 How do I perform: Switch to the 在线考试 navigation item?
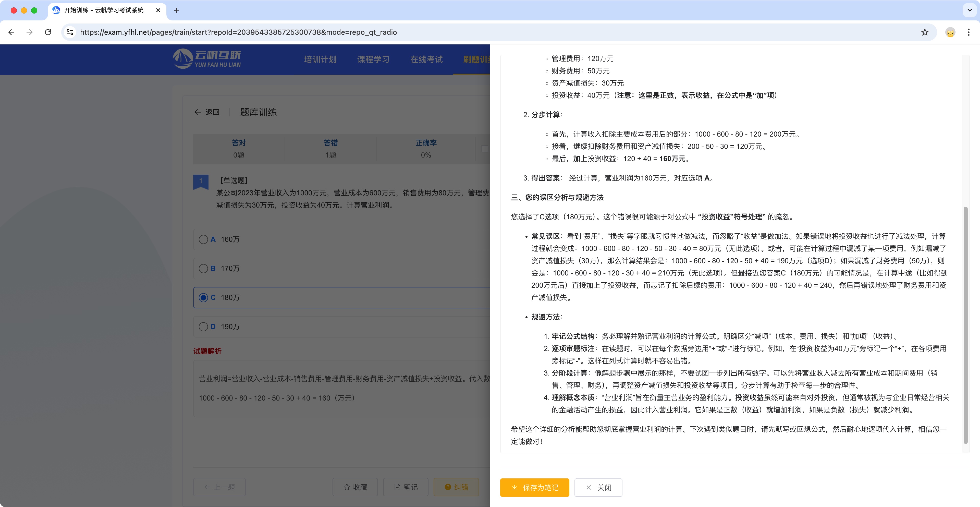[x=426, y=59]
